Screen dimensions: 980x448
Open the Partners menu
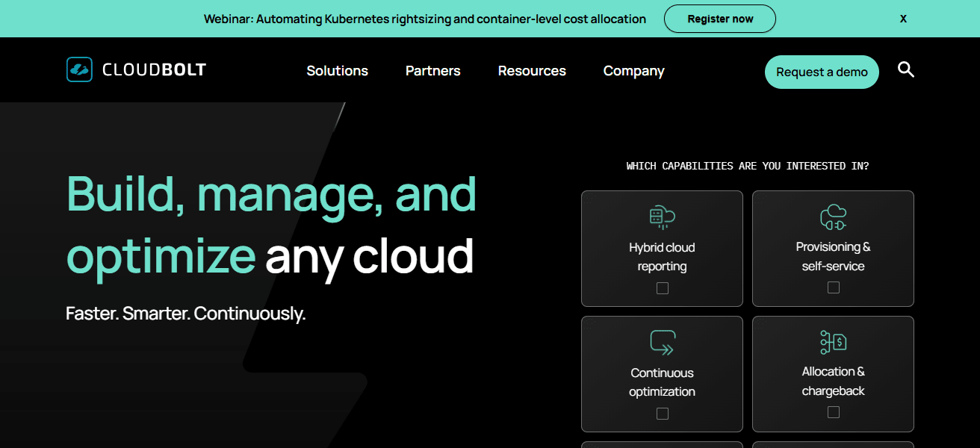(433, 71)
